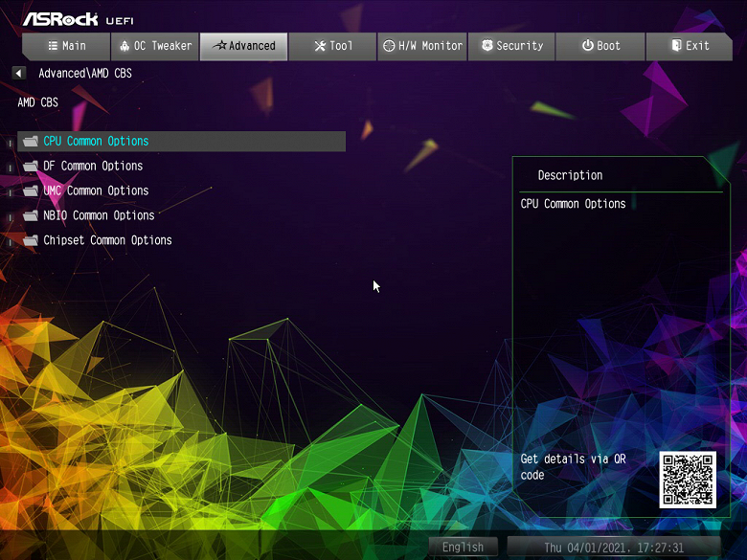747x560 pixels.
Task: Click the UMC Common Options folder icon
Action: [31, 190]
